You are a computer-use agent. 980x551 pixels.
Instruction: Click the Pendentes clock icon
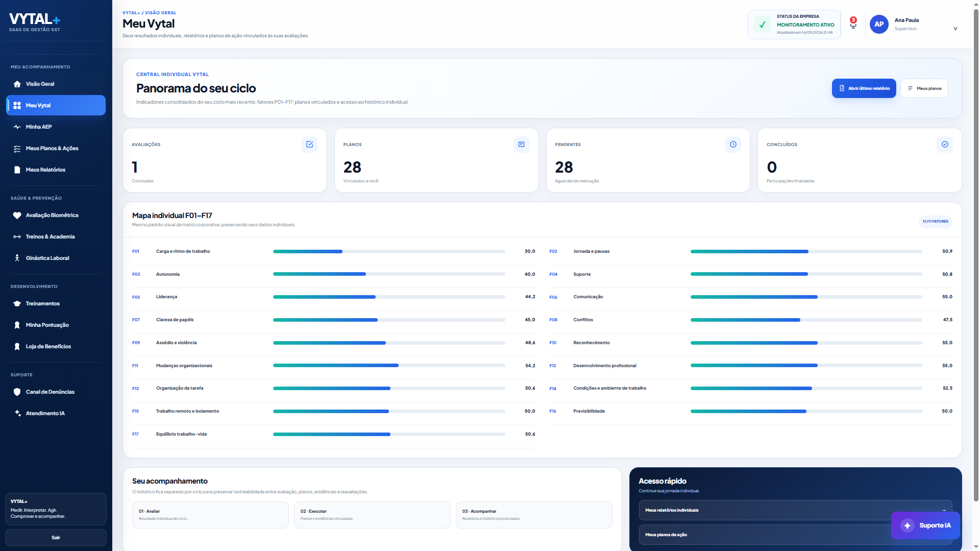(x=733, y=145)
